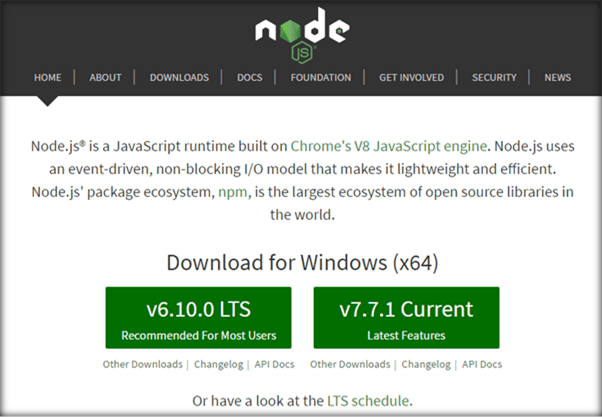Screen dimensions: 602x417
Task: View Changelog for the Current release
Action: [424, 365]
